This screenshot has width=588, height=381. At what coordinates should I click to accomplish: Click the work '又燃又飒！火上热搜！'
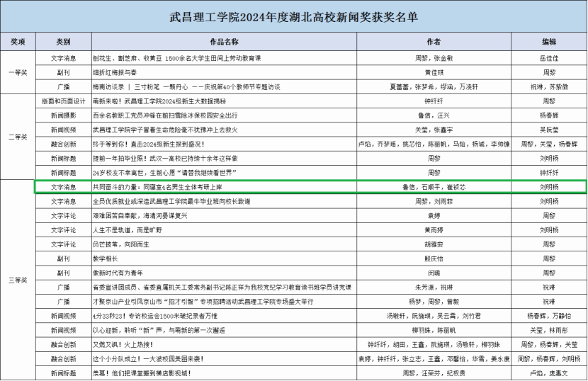click(x=123, y=344)
